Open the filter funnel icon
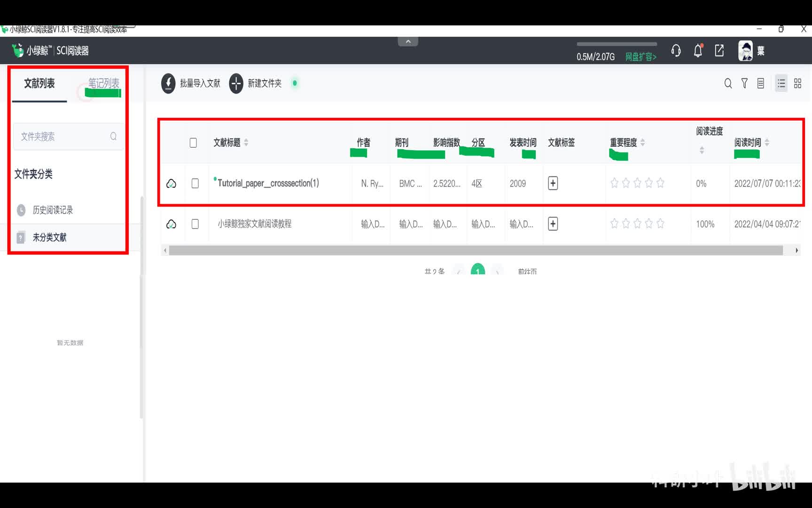Screen dimensions: 812x508 pyautogui.click(x=744, y=84)
